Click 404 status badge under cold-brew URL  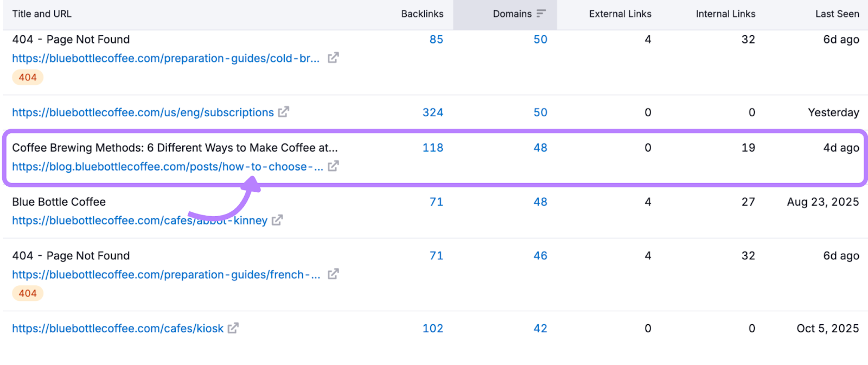tap(28, 77)
